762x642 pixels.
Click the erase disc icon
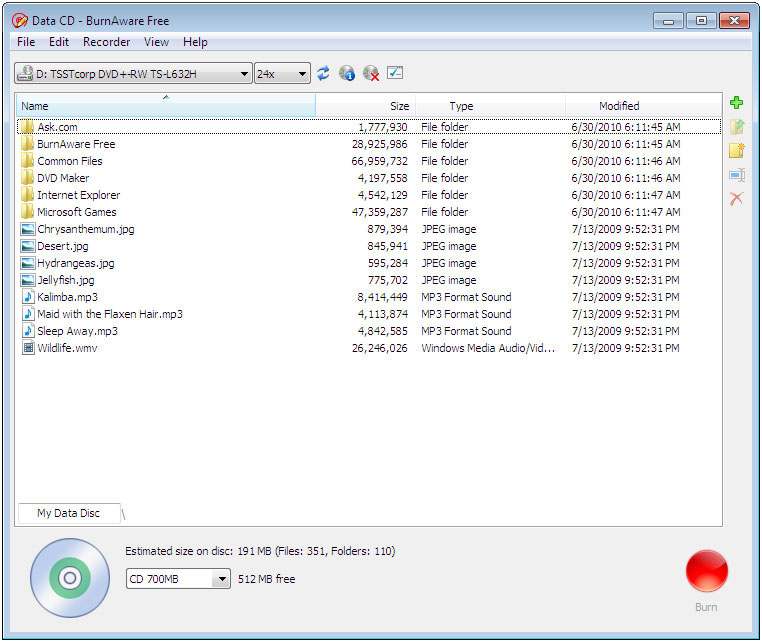(371, 73)
